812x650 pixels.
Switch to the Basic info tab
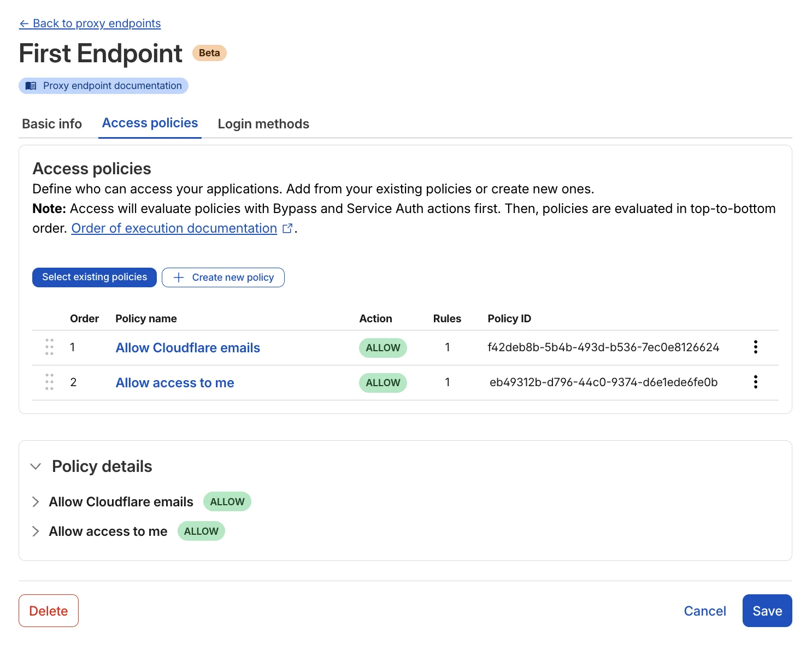[x=52, y=123]
